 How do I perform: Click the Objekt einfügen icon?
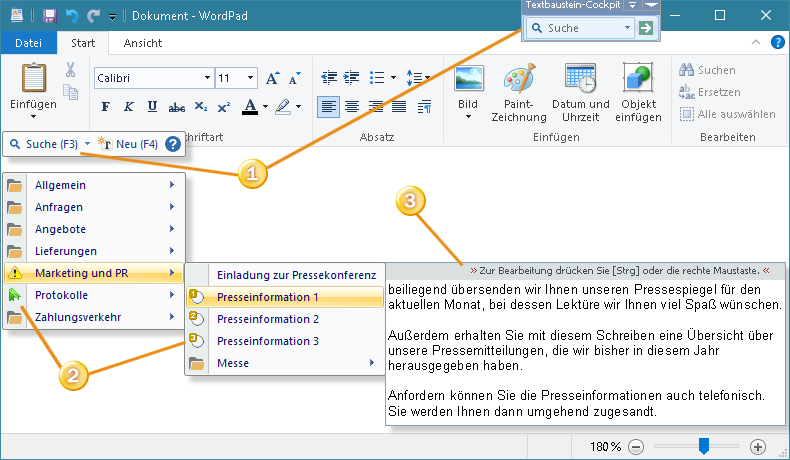638,80
